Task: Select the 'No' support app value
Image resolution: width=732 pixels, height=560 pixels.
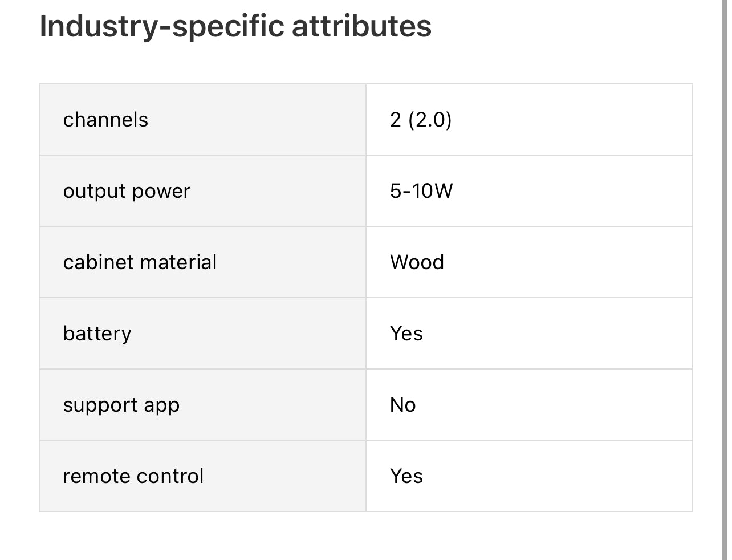Action: [402, 405]
